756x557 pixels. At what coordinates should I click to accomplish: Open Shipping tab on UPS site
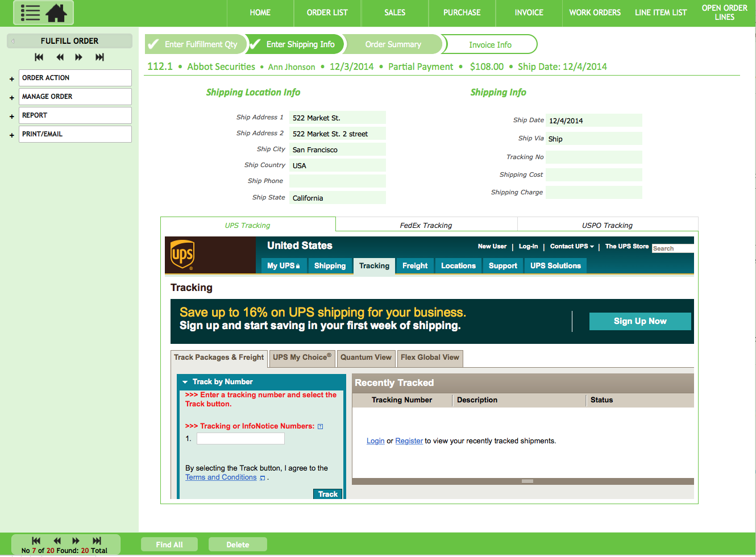click(330, 265)
